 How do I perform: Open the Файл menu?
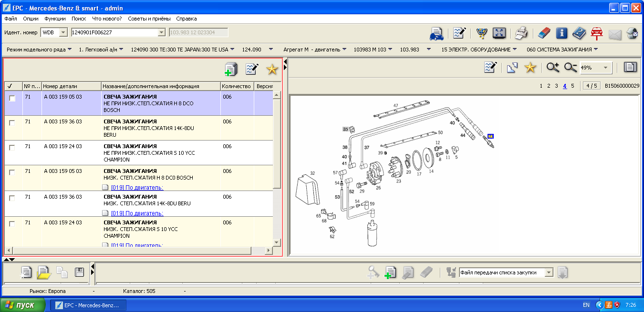(x=10, y=19)
